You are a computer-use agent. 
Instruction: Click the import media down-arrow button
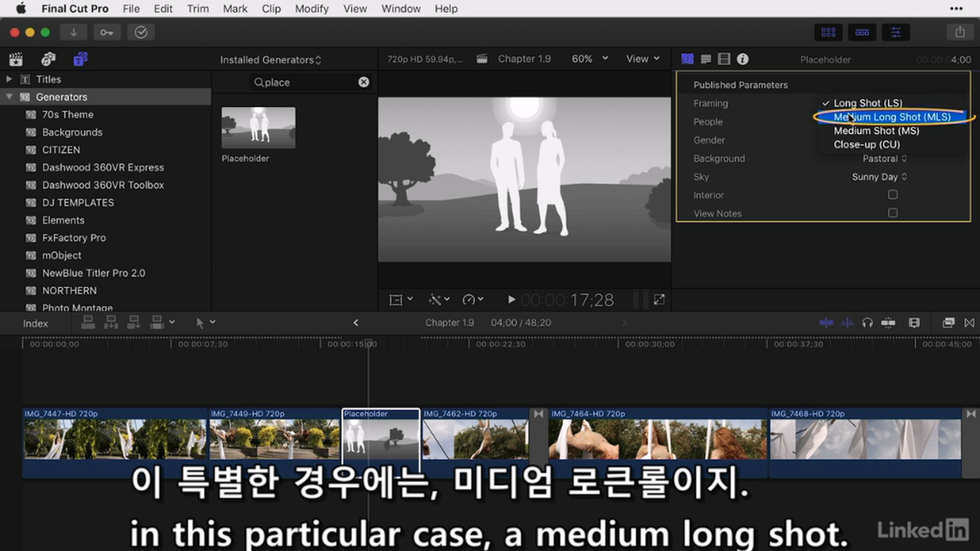pyautogui.click(x=73, y=32)
